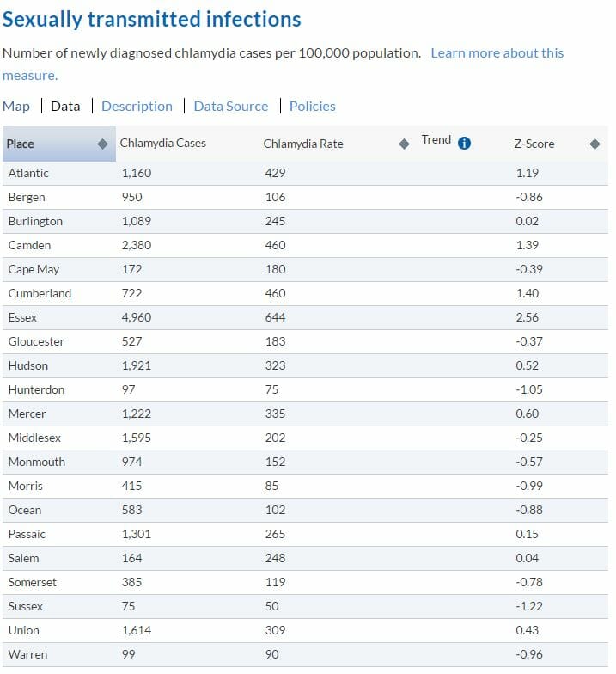
Task: Sort by Chlamydia Rate arrows
Action: point(405,144)
